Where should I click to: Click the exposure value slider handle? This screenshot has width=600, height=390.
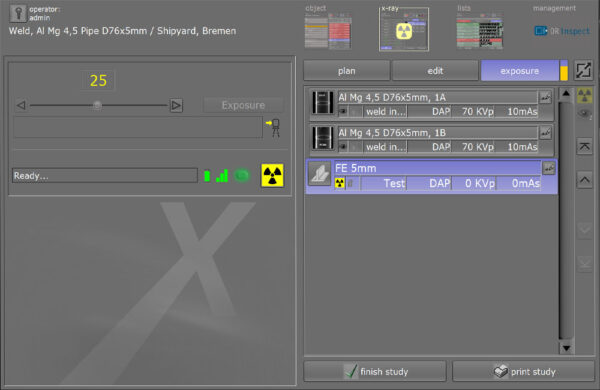[x=97, y=105]
